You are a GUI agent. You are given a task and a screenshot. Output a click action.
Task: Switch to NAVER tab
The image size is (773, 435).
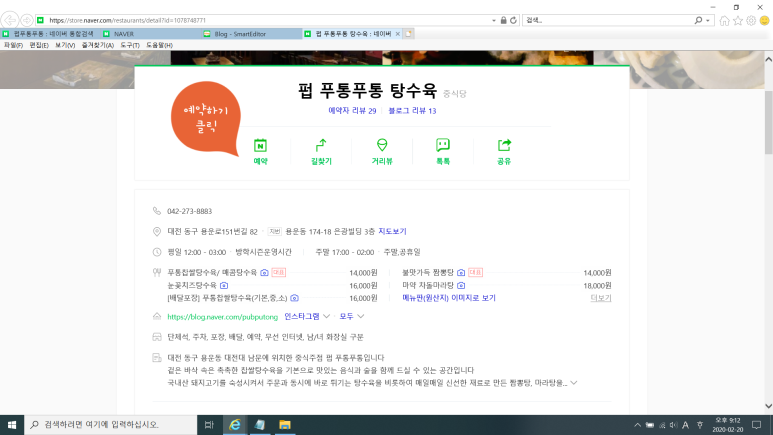(151, 34)
